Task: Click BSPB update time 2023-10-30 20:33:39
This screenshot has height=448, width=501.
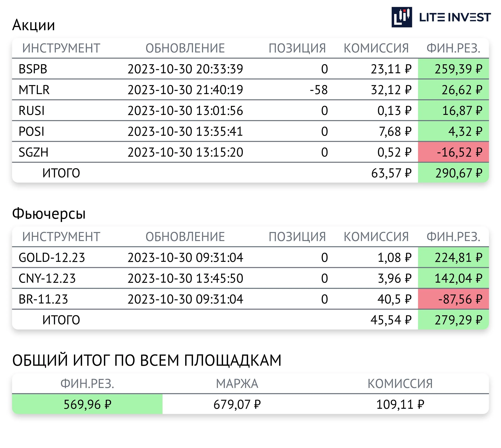Action: [185, 69]
